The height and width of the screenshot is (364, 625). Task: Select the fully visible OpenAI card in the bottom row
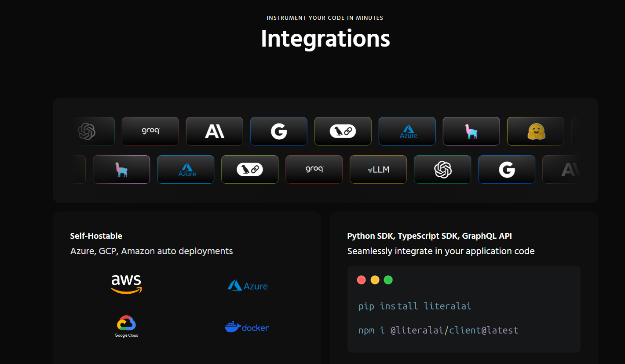point(442,169)
